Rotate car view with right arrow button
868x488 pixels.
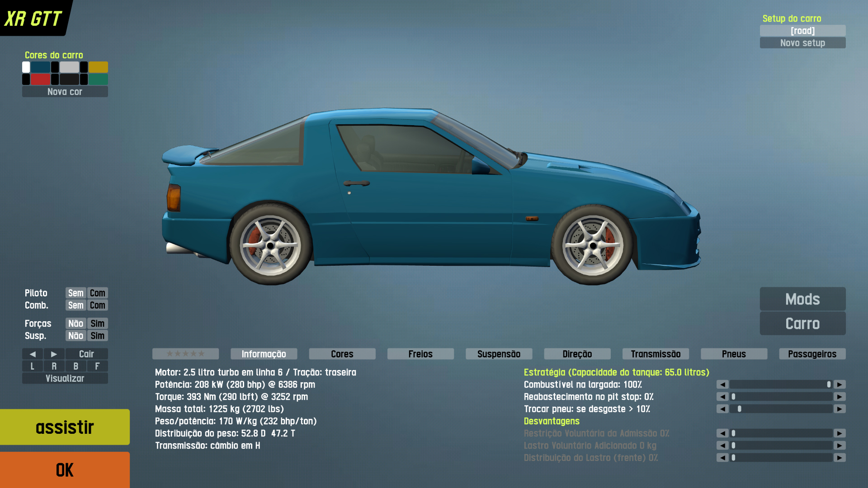point(54,354)
